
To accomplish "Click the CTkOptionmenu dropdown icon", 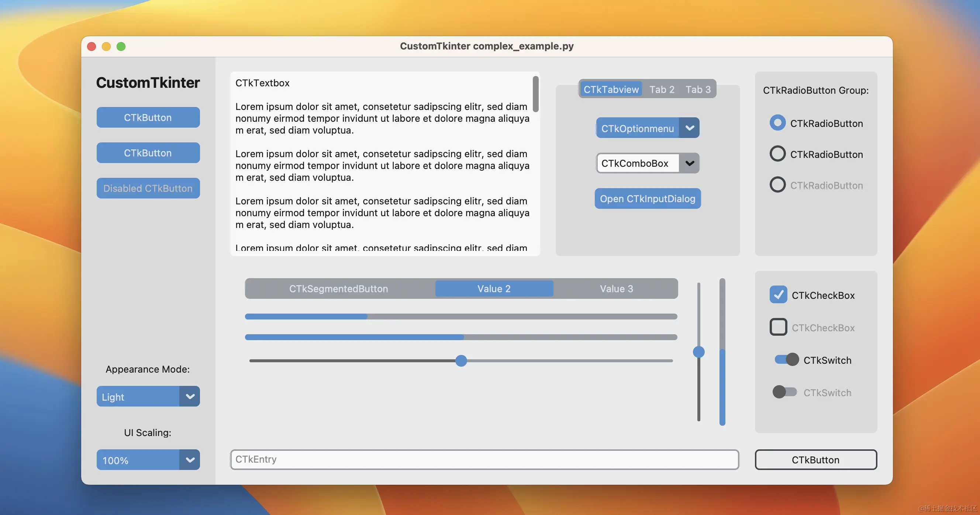I will click(x=690, y=128).
